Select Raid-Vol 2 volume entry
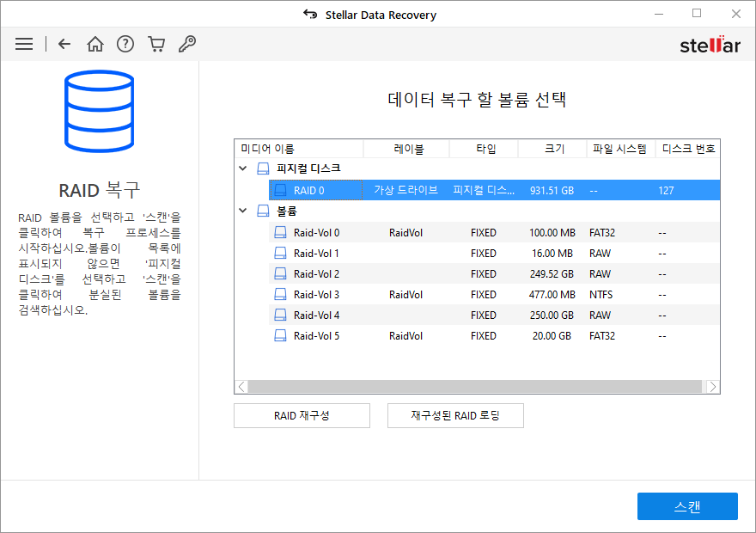Screen dimensions: 756x533 [494, 273]
